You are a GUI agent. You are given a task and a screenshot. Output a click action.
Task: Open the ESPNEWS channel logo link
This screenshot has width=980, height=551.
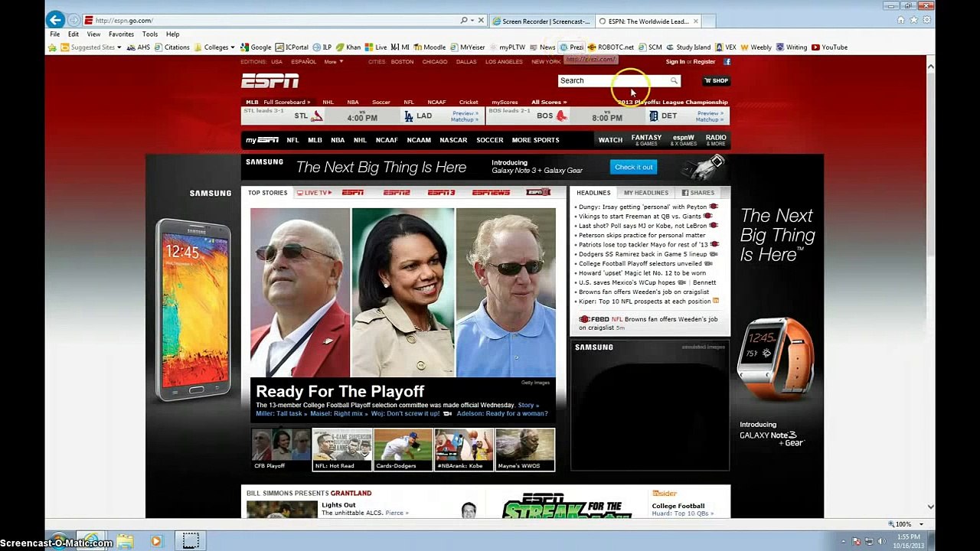coord(491,193)
